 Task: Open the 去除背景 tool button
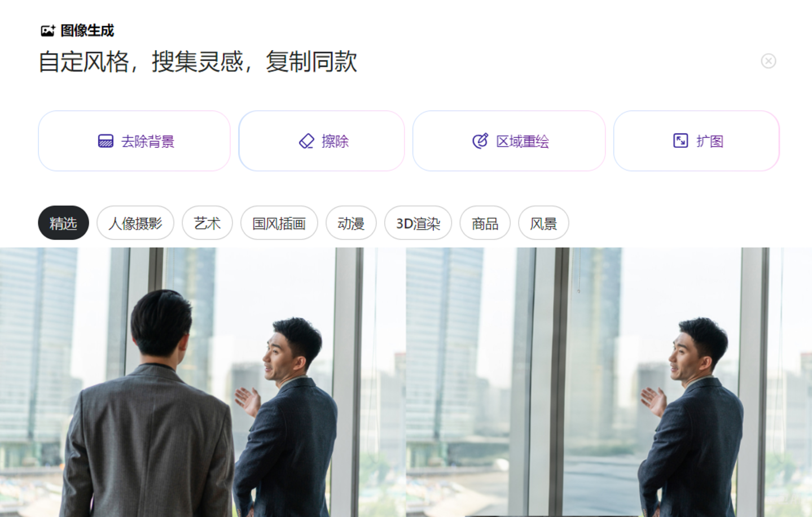pyautogui.click(x=134, y=141)
